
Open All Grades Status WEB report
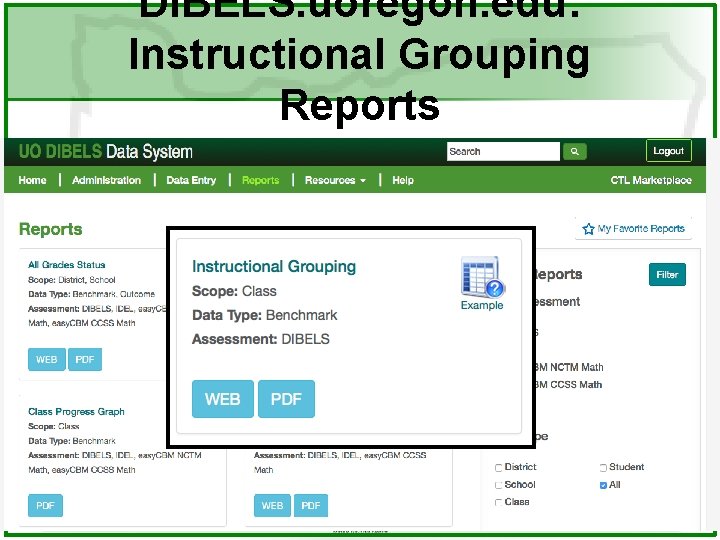coord(47,360)
